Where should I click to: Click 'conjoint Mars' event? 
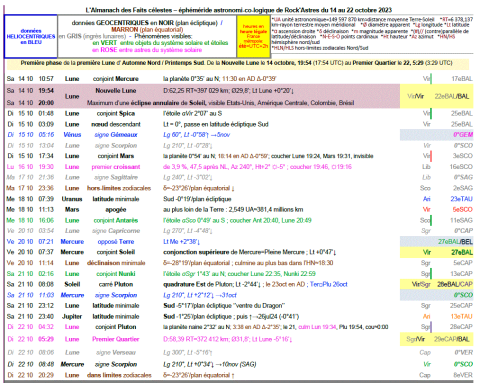tap(116, 156)
